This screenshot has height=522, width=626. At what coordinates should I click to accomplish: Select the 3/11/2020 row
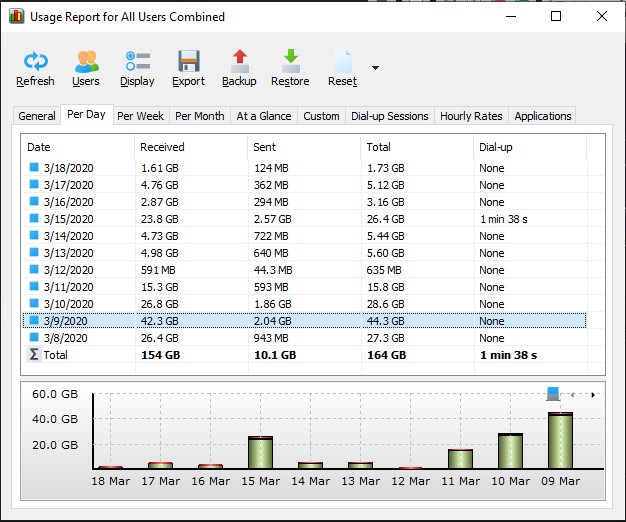[x=305, y=287]
